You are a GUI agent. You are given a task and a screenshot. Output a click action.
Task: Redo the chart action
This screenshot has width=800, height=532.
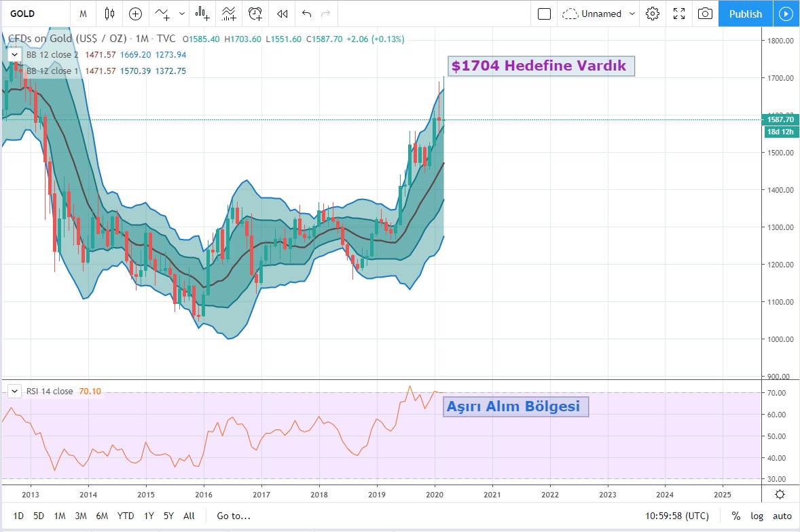(x=325, y=14)
